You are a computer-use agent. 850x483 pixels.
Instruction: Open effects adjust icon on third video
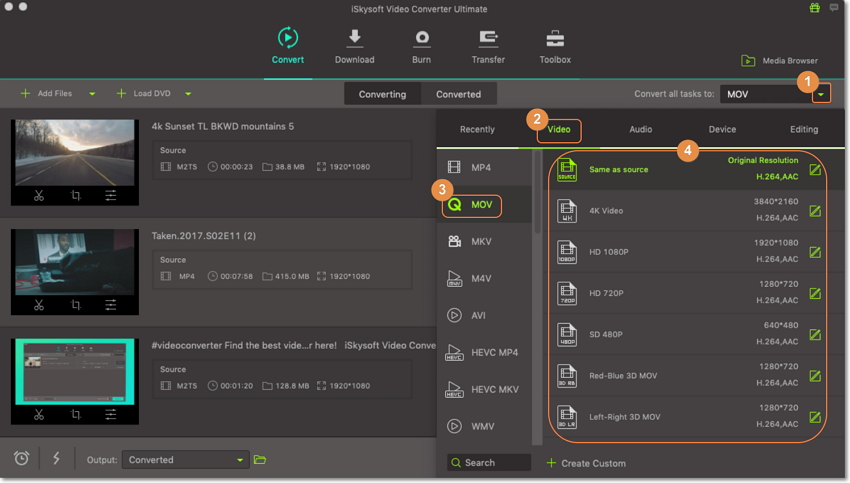111,414
